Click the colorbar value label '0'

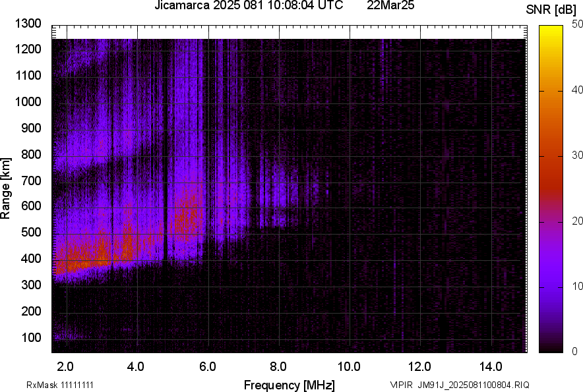[x=575, y=351]
